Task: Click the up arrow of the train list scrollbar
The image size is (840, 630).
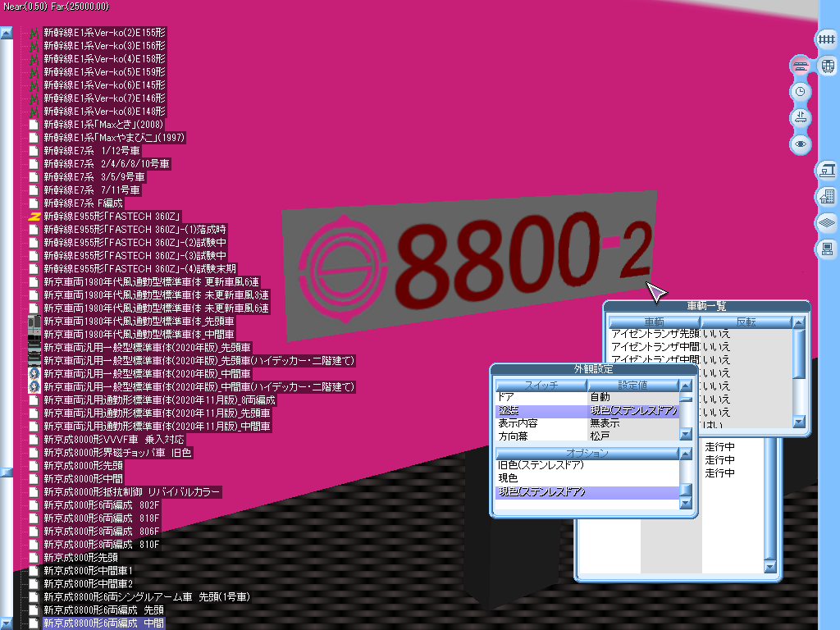Action: [7, 33]
